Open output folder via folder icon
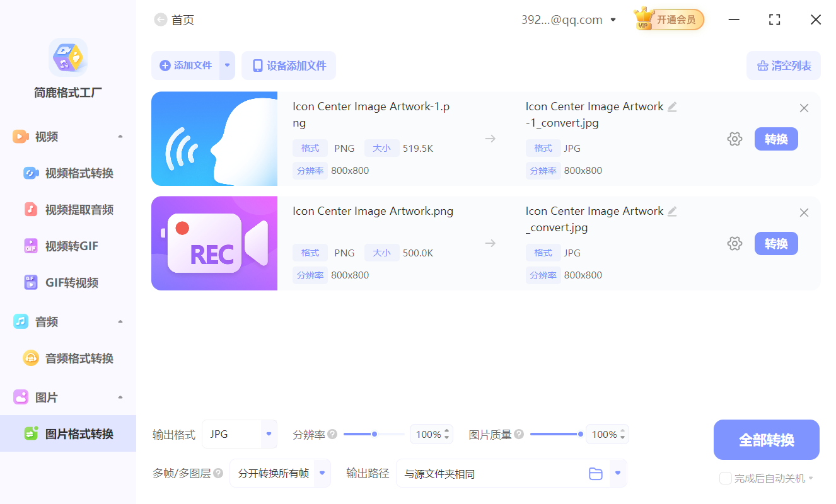 (x=595, y=473)
